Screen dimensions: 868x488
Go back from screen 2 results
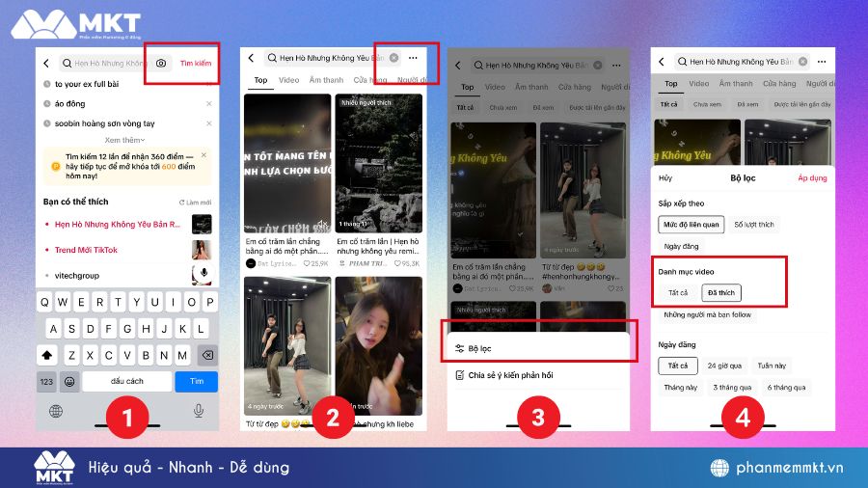[x=252, y=58]
